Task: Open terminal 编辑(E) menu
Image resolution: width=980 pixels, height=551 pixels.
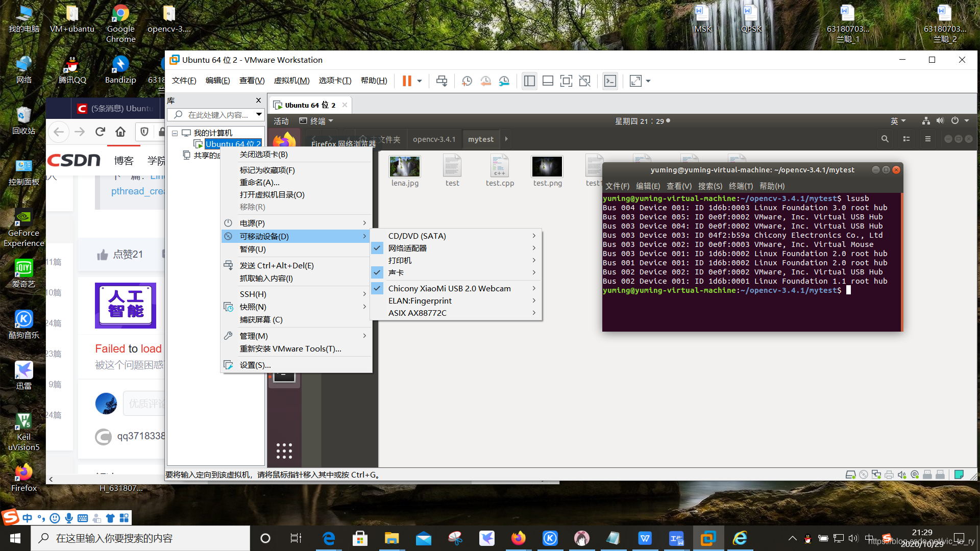Action: (x=648, y=186)
